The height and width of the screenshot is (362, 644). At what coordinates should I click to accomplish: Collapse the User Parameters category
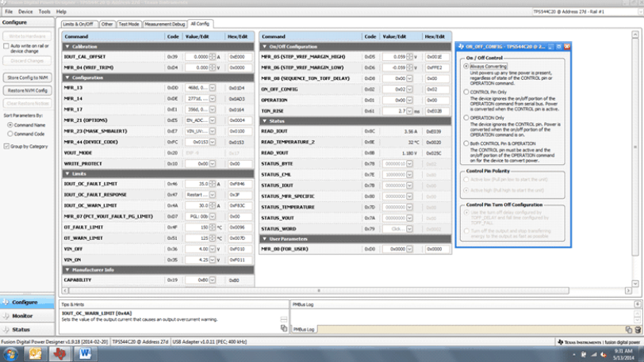265,239
